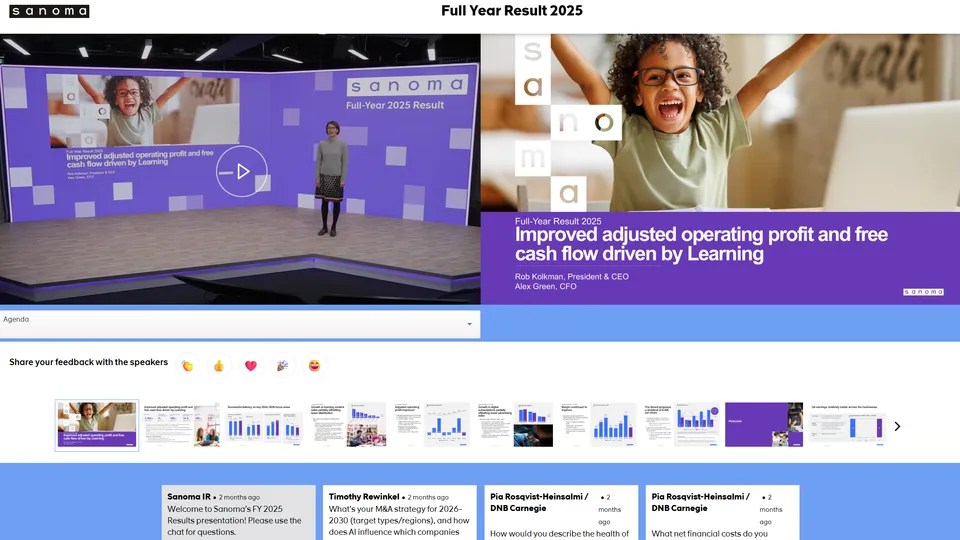Open tenth slide thumbnail with two tall bars

point(847,425)
